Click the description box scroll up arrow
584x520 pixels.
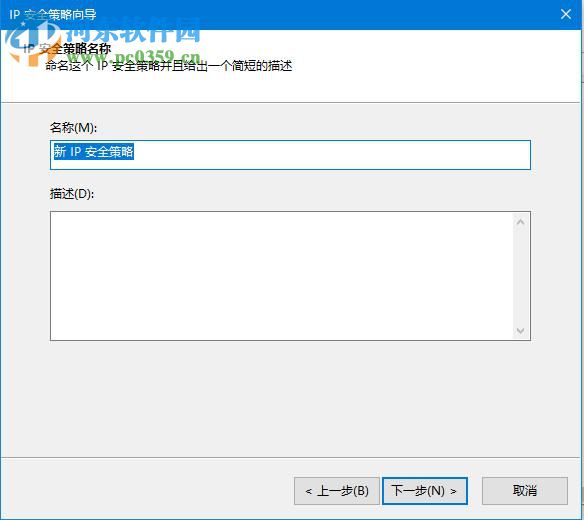(x=521, y=222)
